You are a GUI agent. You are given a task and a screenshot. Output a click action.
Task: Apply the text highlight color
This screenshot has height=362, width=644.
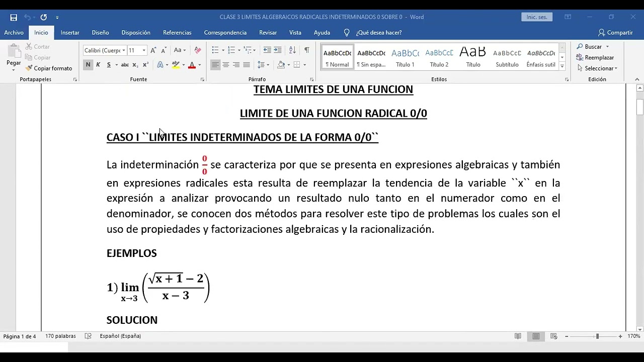click(176, 65)
